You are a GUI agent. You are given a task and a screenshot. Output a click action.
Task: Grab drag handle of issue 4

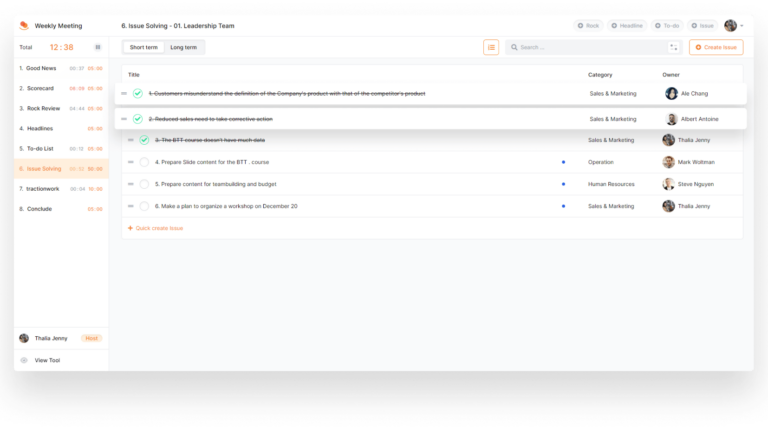pos(131,162)
